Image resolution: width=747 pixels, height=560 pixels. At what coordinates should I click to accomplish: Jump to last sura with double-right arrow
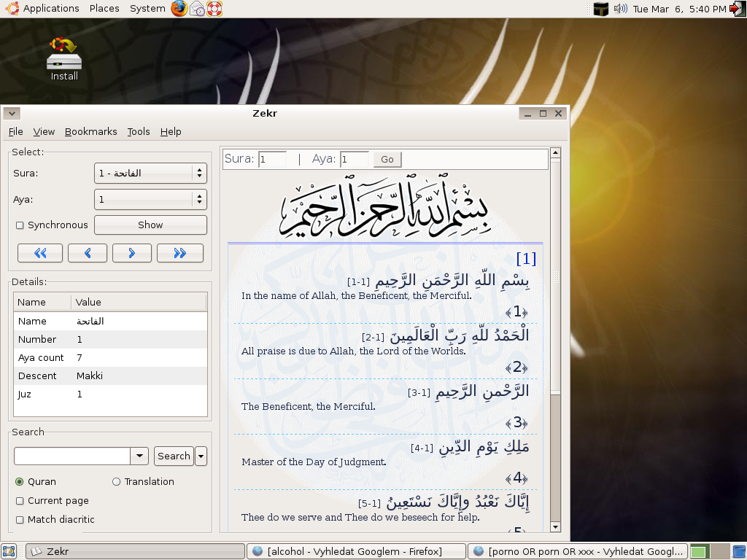click(x=180, y=253)
